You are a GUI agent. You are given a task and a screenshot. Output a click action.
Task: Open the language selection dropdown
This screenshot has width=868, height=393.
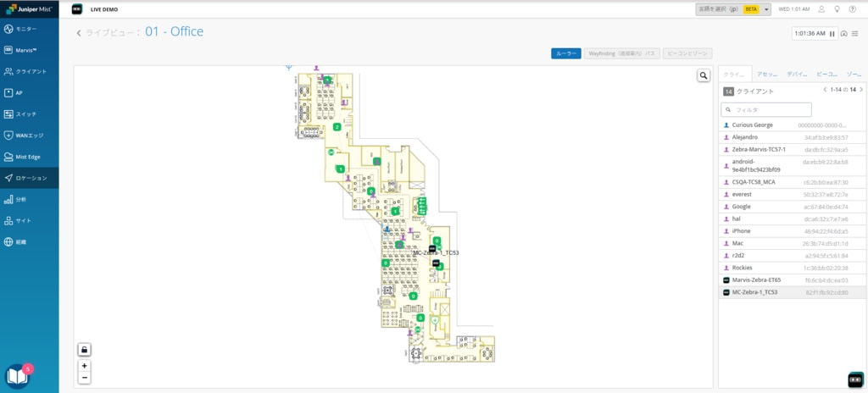pyautogui.click(x=733, y=9)
